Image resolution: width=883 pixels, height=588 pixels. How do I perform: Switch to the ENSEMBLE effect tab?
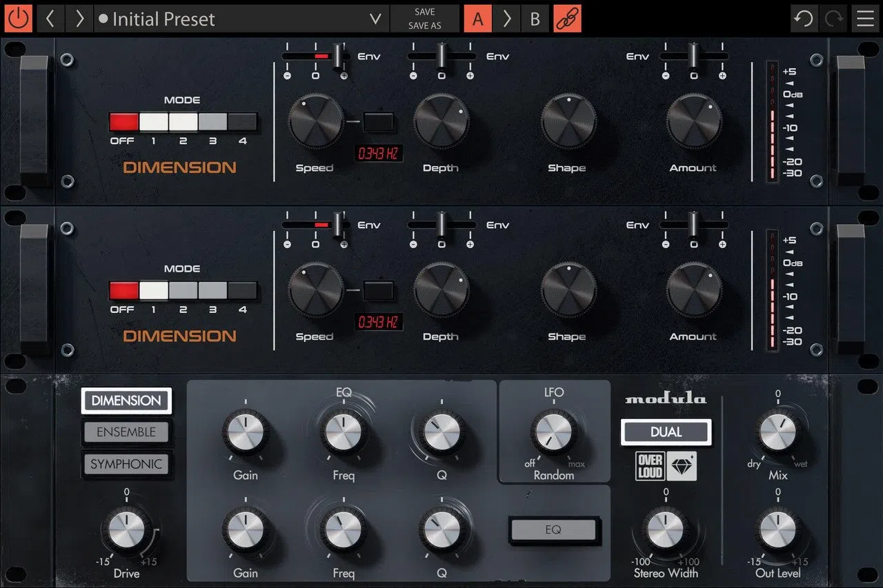click(126, 432)
